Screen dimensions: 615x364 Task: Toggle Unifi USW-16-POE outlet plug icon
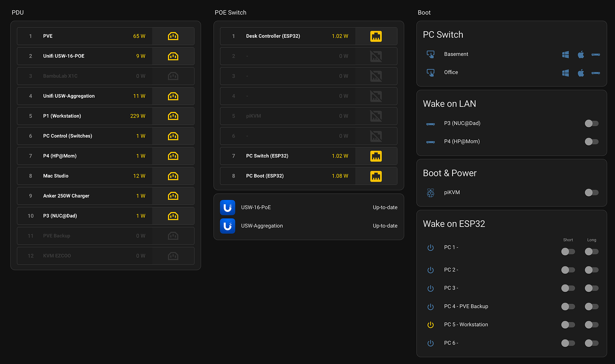click(x=173, y=56)
